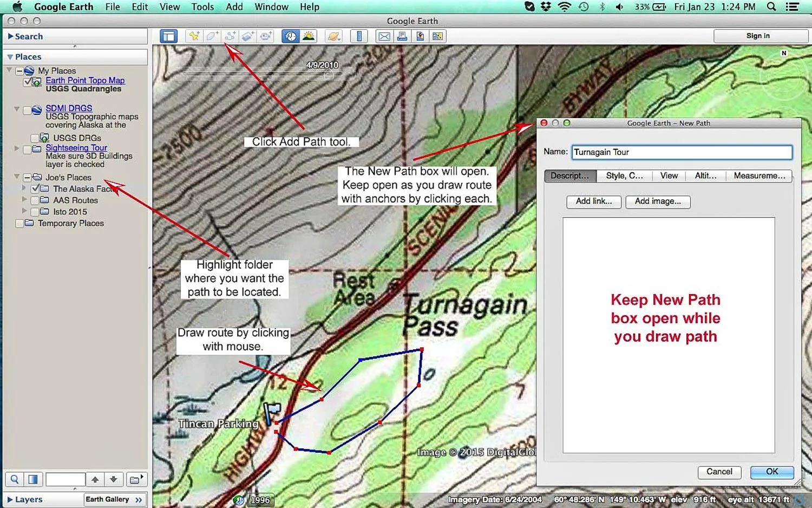This screenshot has width=812, height=508.
Task: Check the Isto 2015 checkbox
Action: pyautogui.click(x=35, y=212)
